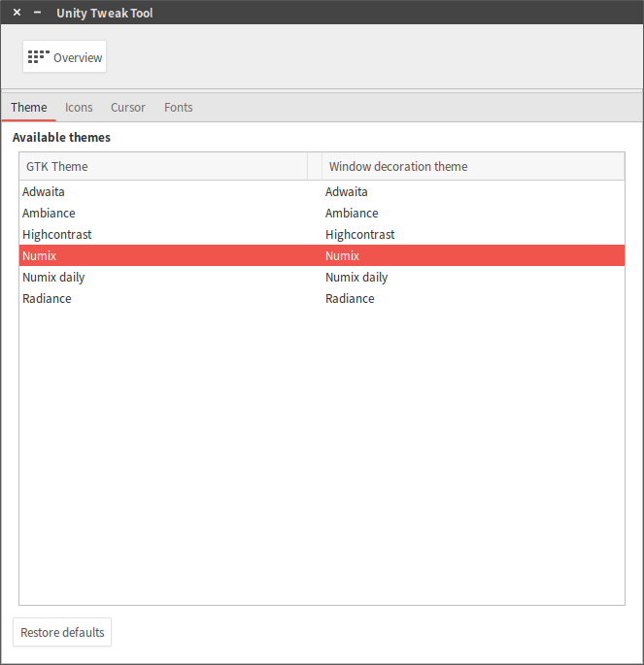Click the Restore defaults button
This screenshot has width=644, height=665.
[62, 632]
